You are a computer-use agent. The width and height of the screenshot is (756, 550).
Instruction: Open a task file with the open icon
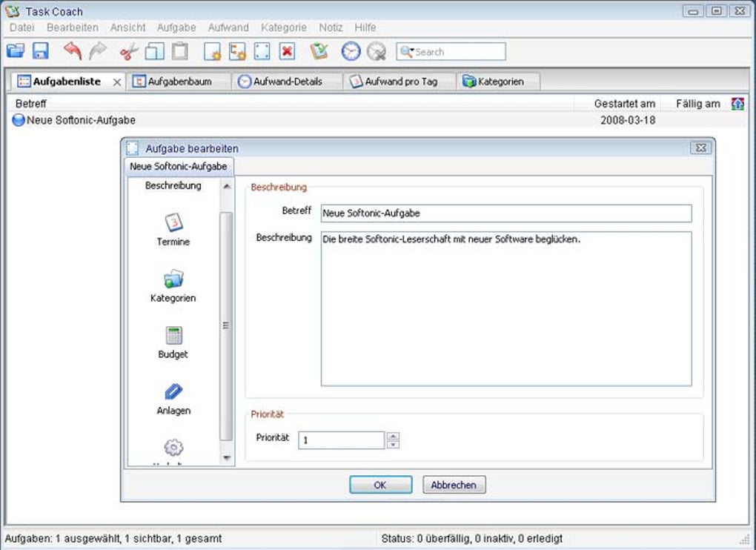[16, 50]
